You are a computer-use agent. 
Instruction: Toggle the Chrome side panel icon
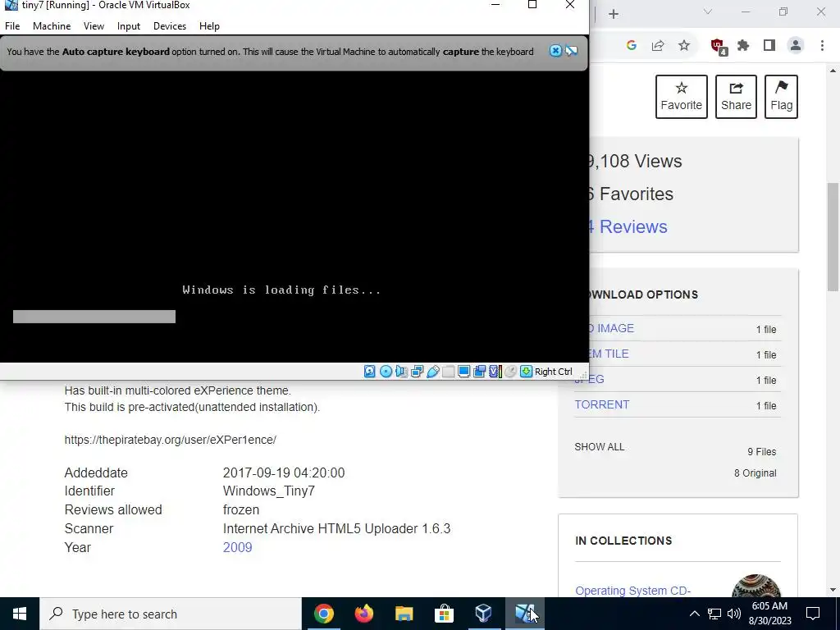point(769,46)
